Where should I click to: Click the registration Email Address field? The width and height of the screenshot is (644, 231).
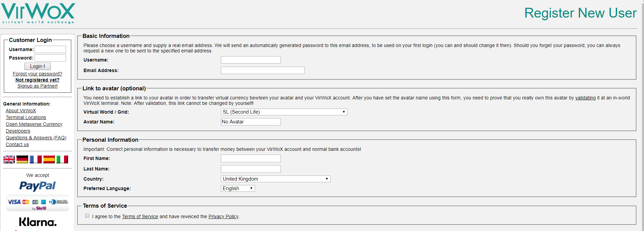263,70
